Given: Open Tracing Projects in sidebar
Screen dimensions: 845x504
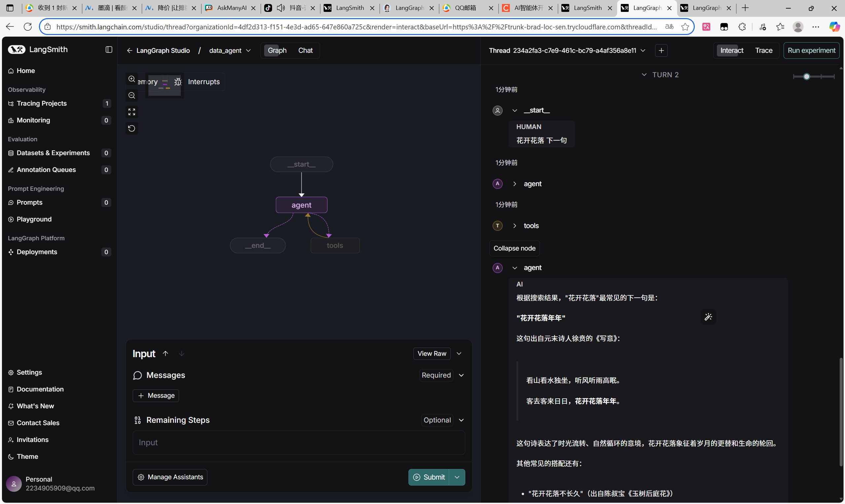Looking at the screenshot, I should (42, 103).
